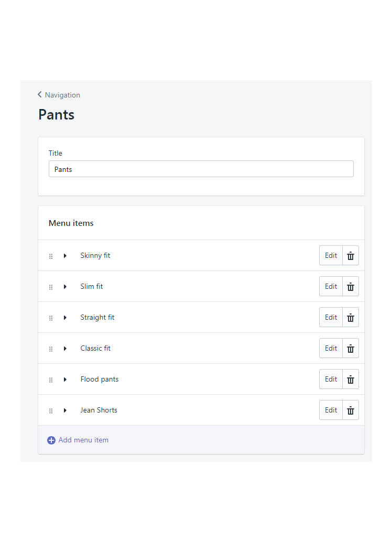The image size is (392, 542).
Task: Open Edit for Flood pants
Action: (331, 379)
